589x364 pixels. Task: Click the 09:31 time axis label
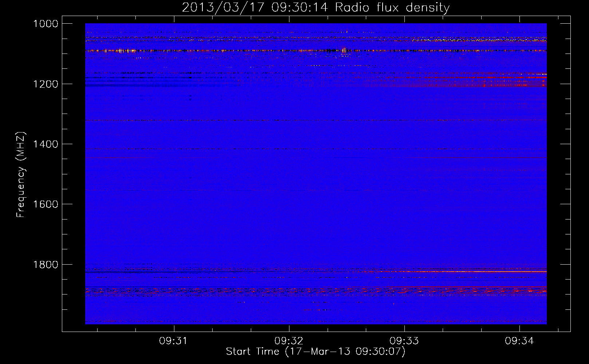point(173,341)
